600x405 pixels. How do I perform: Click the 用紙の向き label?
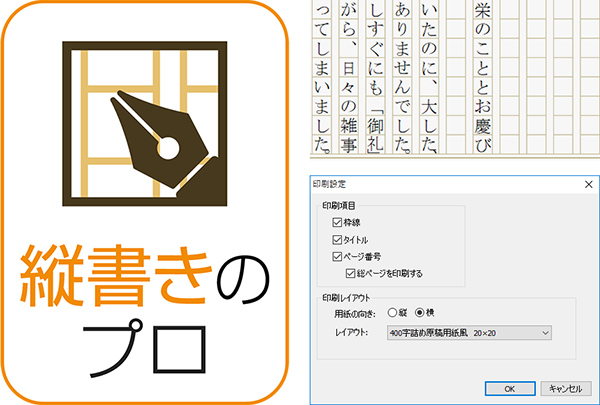(355, 314)
